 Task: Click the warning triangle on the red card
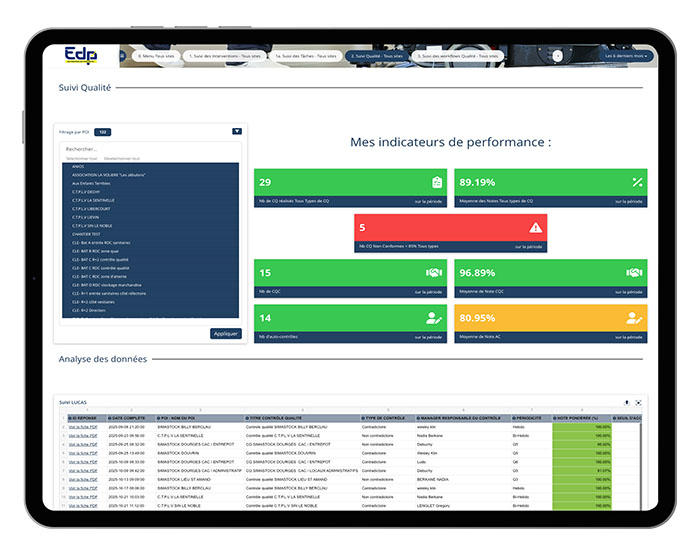click(536, 228)
